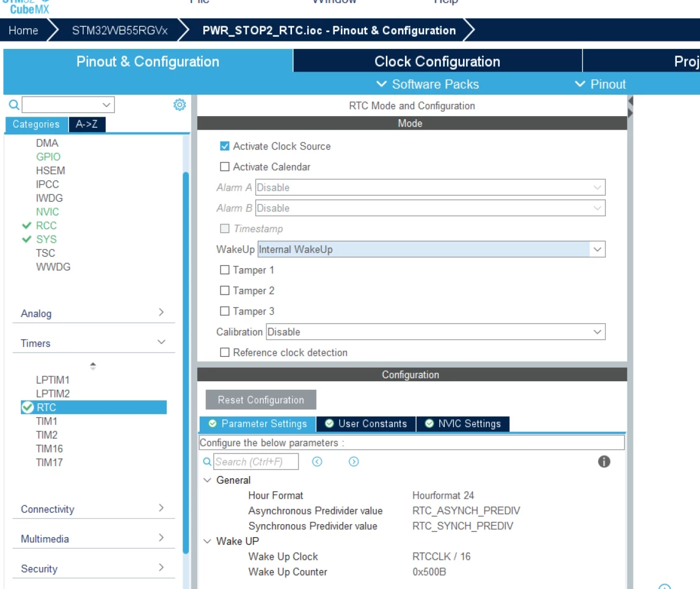The image size is (700, 589).
Task: Enable Tamper 2 checkbox
Action: (225, 290)
